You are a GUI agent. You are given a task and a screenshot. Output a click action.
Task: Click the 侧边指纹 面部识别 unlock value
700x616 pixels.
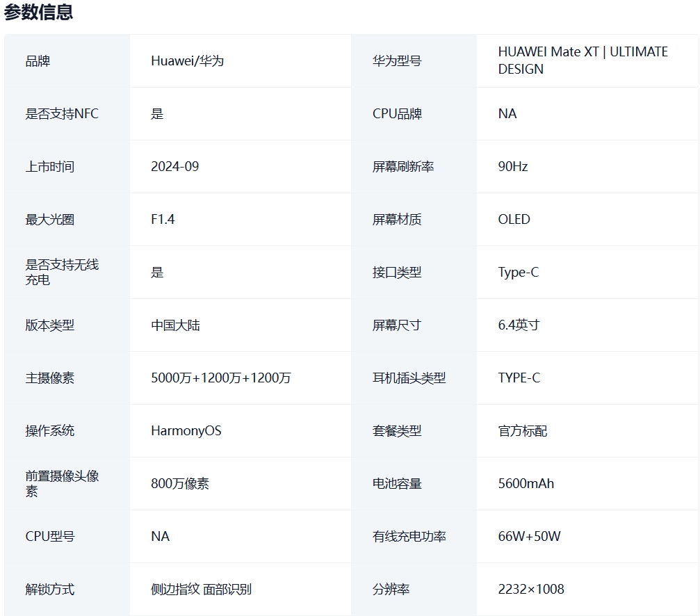click(x=202, y=589)
